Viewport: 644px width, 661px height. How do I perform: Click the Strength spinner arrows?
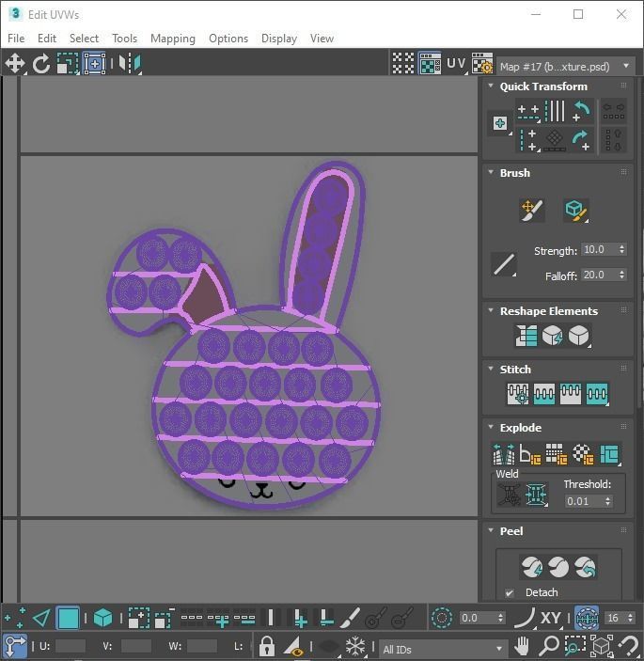click(622, 249)
